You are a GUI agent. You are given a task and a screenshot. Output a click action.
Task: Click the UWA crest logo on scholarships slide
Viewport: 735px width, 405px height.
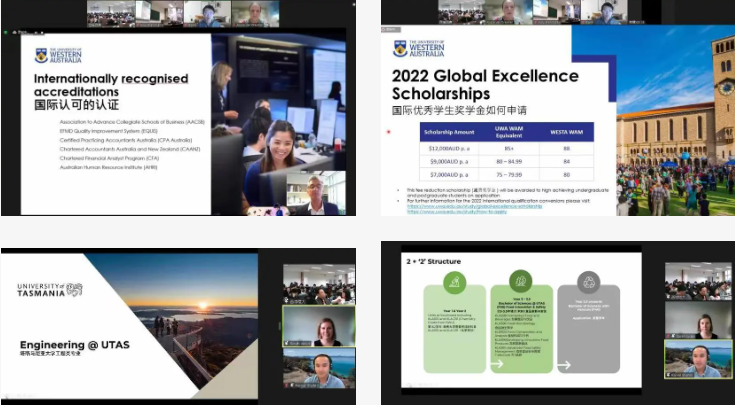coord(400,48)
